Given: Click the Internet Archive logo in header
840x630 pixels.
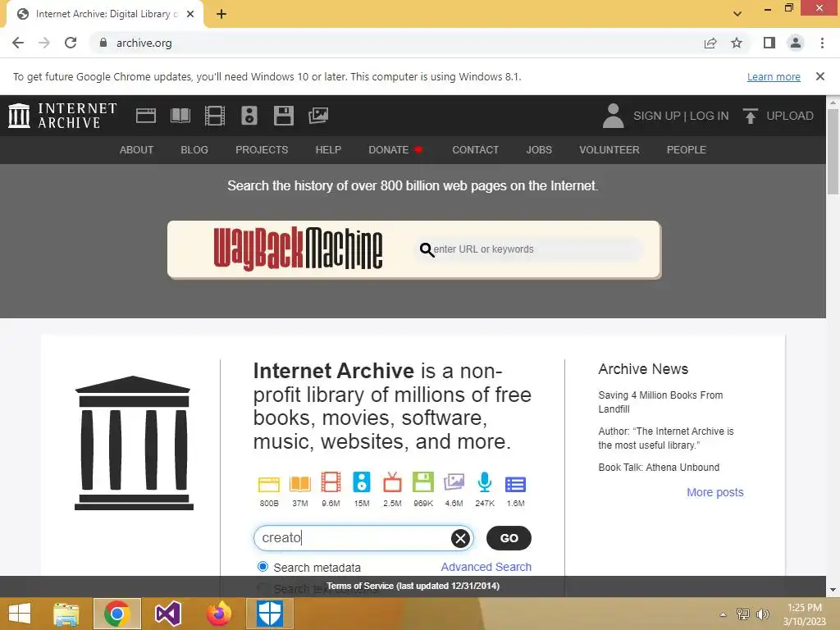Looking at the screenshot, I should pyautogui.click(x=62, y=116).
